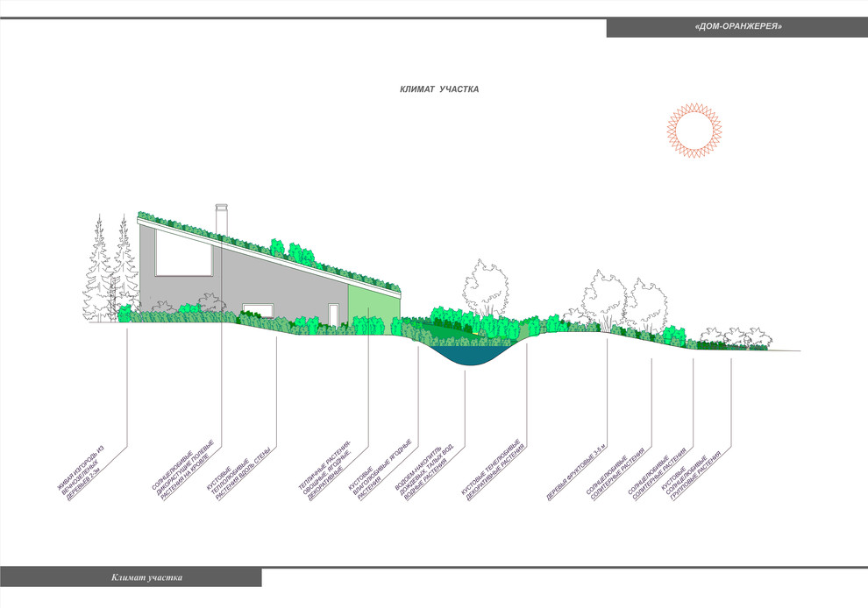The height and width of the screenshot is (608, 868).
Task: Select the «ДЕРЕВЬЯ ФРУКТОВЫЕ 3-5 м» label
Action: pos(576,474)
